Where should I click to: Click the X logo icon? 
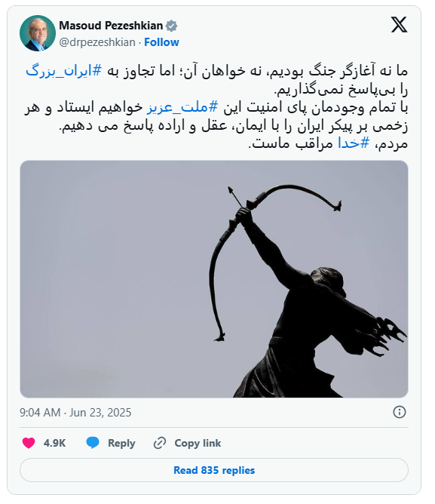399,25
